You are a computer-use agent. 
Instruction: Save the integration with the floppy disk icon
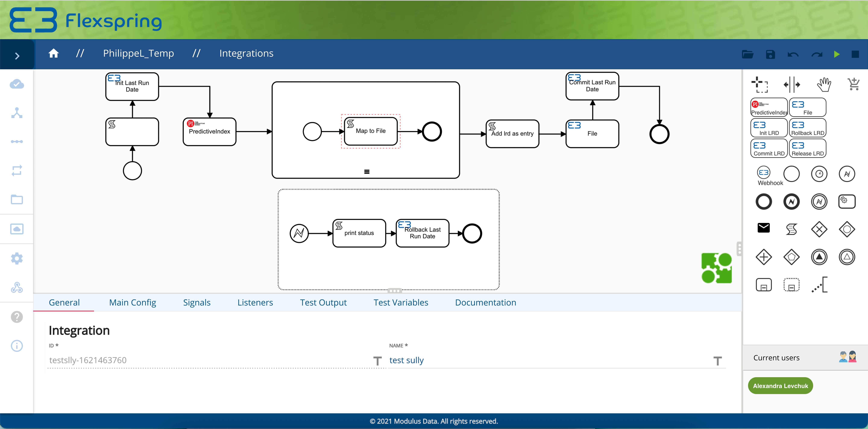pyautogui.click(x=770, y=54)
